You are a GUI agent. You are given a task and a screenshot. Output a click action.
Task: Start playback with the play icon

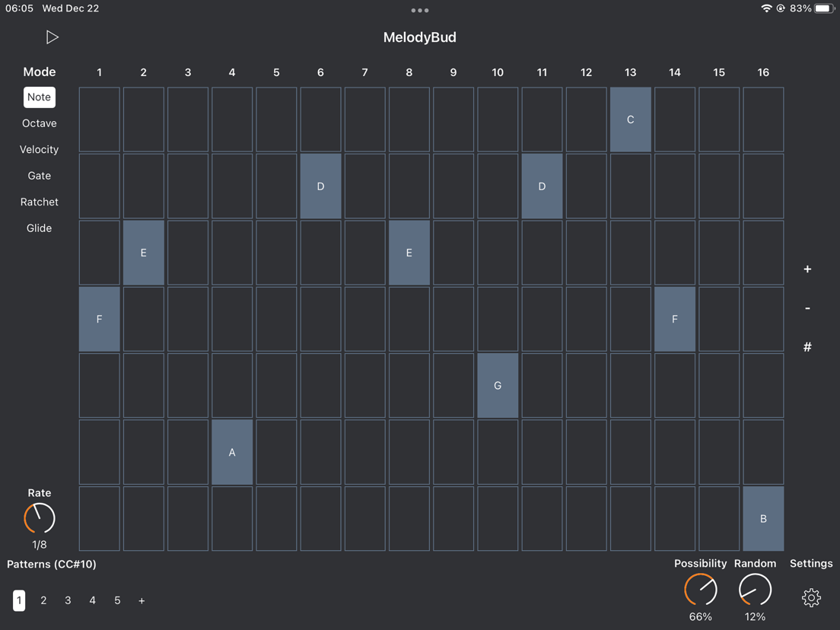coord(52,37)
